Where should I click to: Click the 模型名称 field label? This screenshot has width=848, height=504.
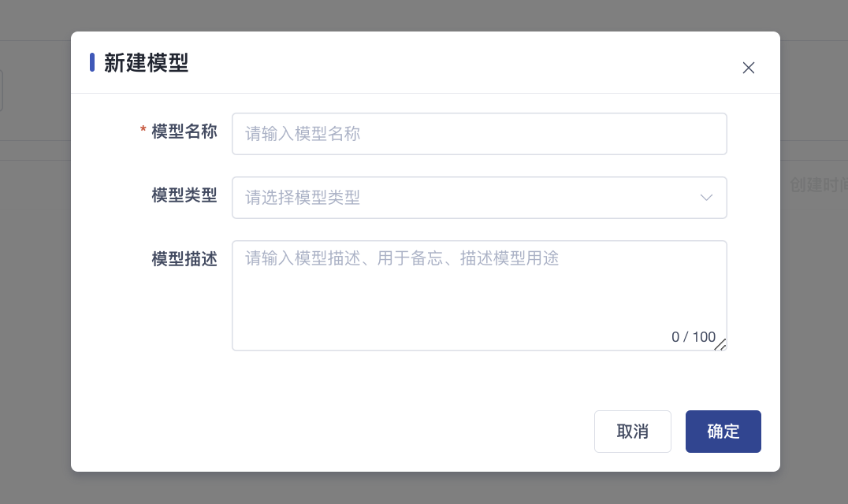[184, 132]
